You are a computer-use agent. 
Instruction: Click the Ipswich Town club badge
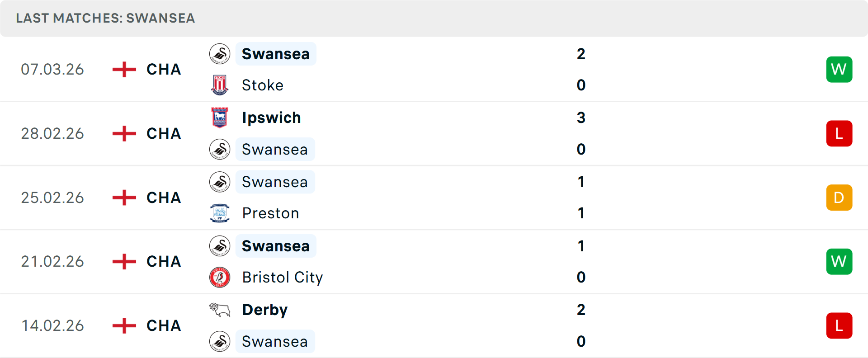tap(219, 118)
